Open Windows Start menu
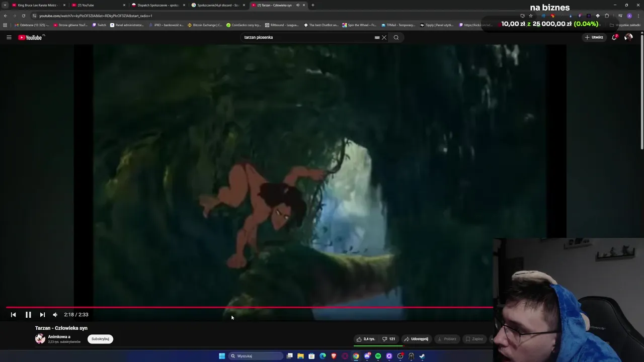This screenshot has width=644, height=362. coord(222,356)
